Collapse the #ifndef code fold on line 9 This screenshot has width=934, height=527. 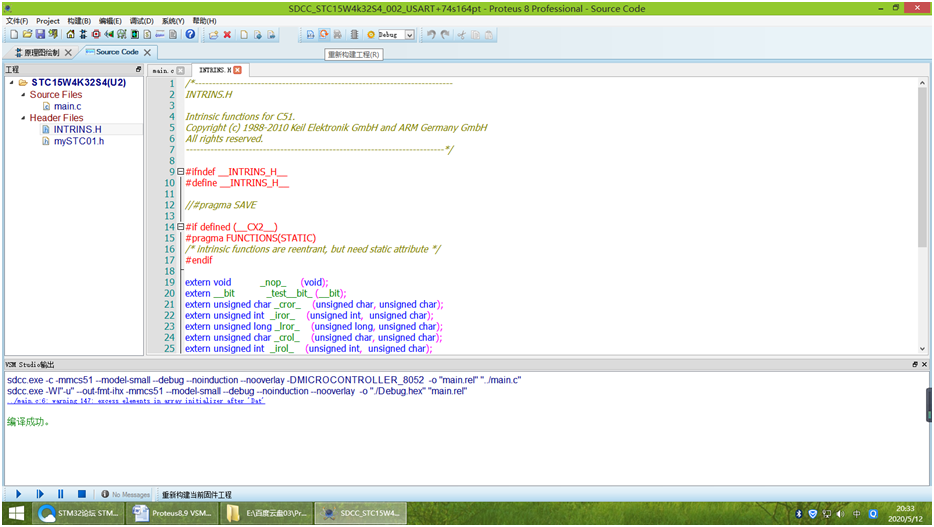point(180,172)
